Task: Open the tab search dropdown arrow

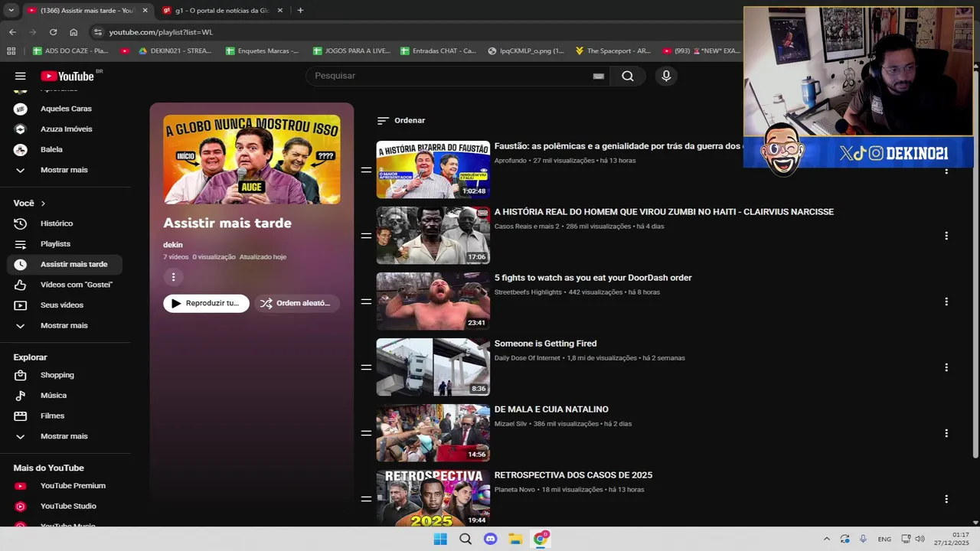Action: (x=11, y=10)
